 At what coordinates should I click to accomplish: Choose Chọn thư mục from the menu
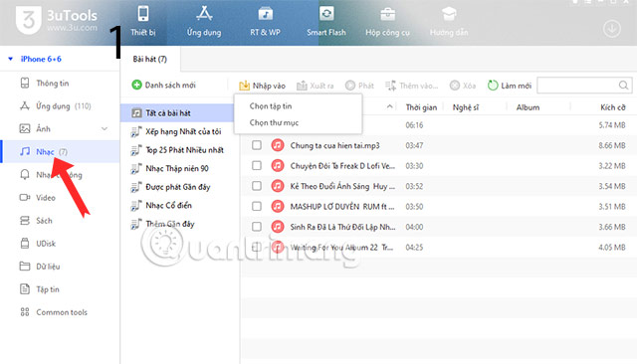point(275,122)
